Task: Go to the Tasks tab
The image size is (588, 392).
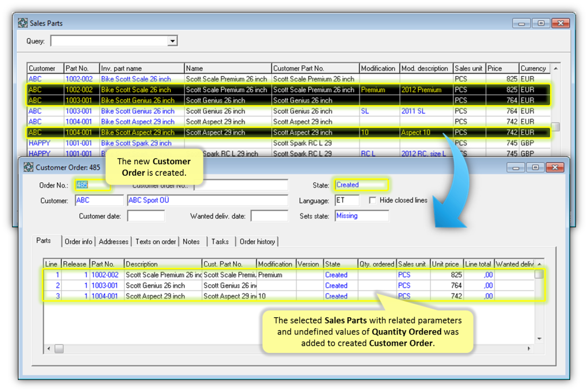Action: coord(220,242)
